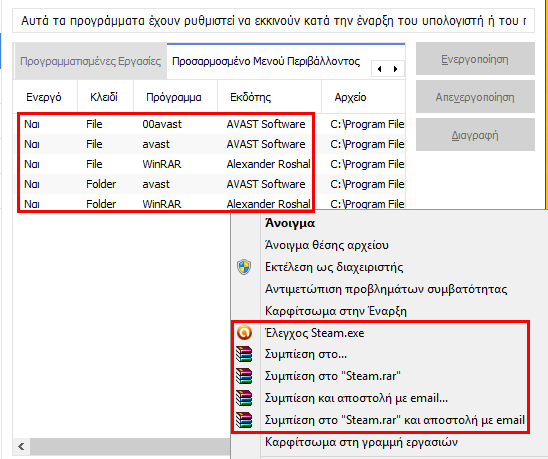Select Άνοιγμα θέσης αρχείου menu entry
548x459 pixels.
coord(327,245)
